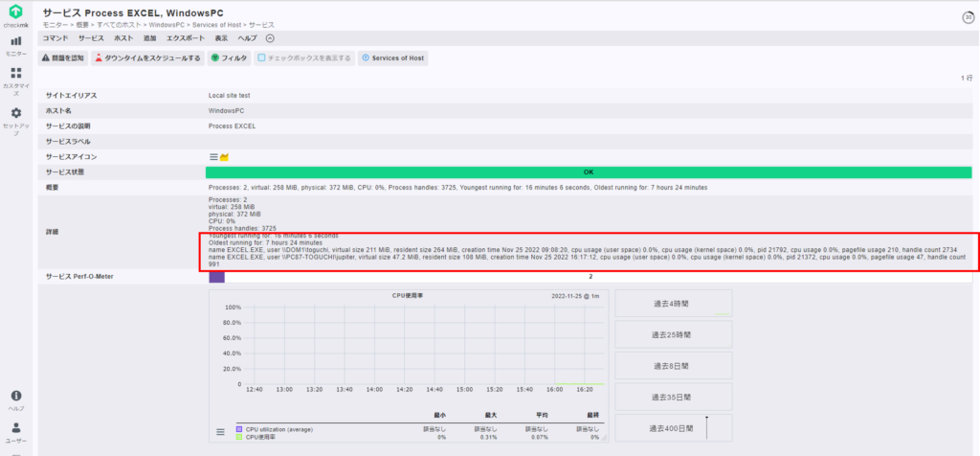Viewport: 980px width, 456px height.
Task: Open the カスタマイズ sidebar menu
Action: 16,81
